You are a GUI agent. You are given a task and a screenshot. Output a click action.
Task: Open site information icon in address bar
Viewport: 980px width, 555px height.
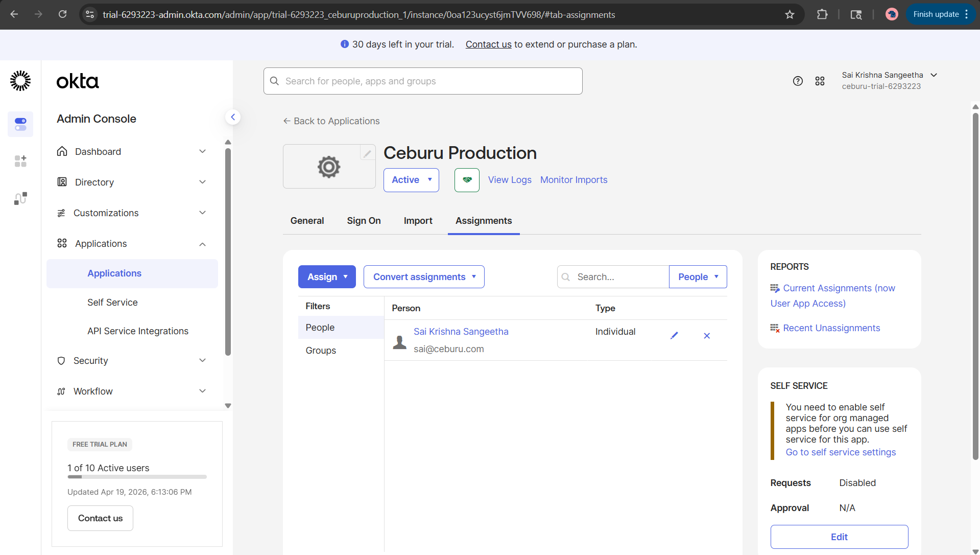tap(90, 14)
